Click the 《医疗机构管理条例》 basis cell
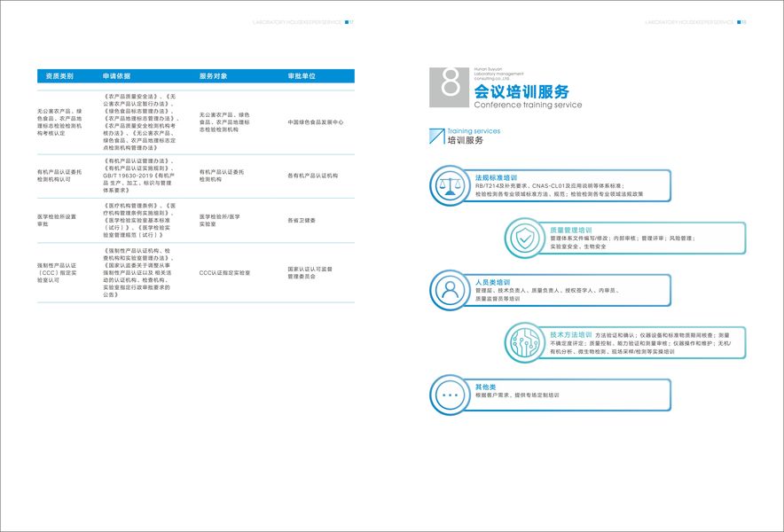 click(x=139, y=221)
